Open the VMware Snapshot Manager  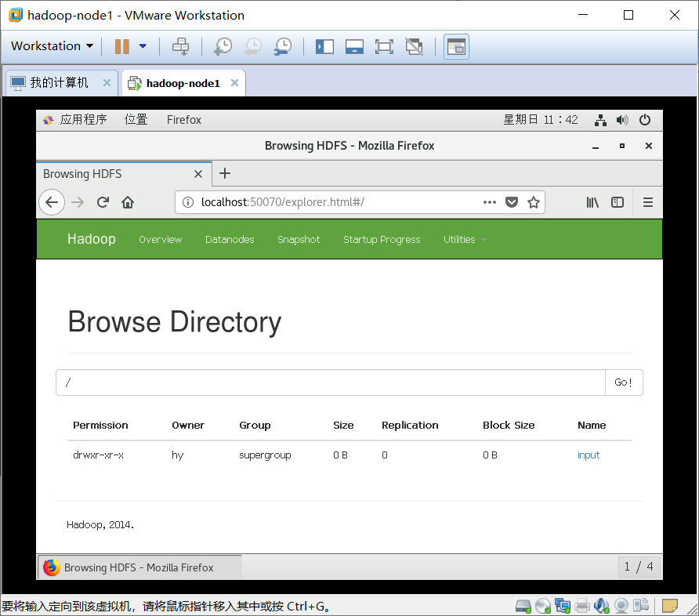(x=282, y=46)
